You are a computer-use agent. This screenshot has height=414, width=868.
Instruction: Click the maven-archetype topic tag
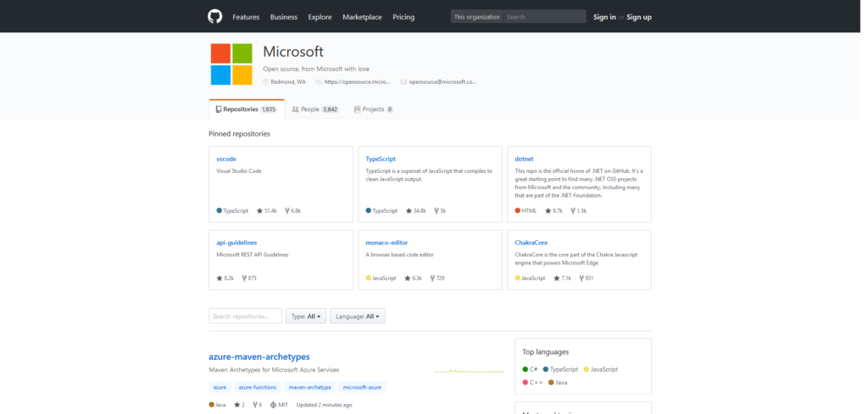tap(310, 387)
